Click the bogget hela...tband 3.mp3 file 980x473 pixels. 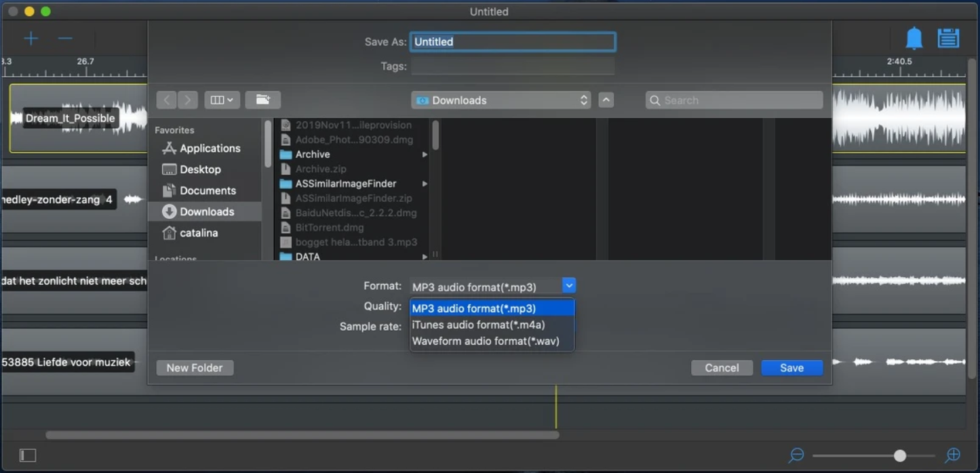(x=353, y=242)
